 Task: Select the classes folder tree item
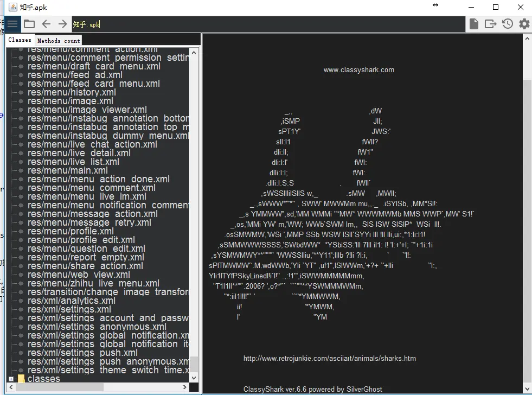point(44,379)
